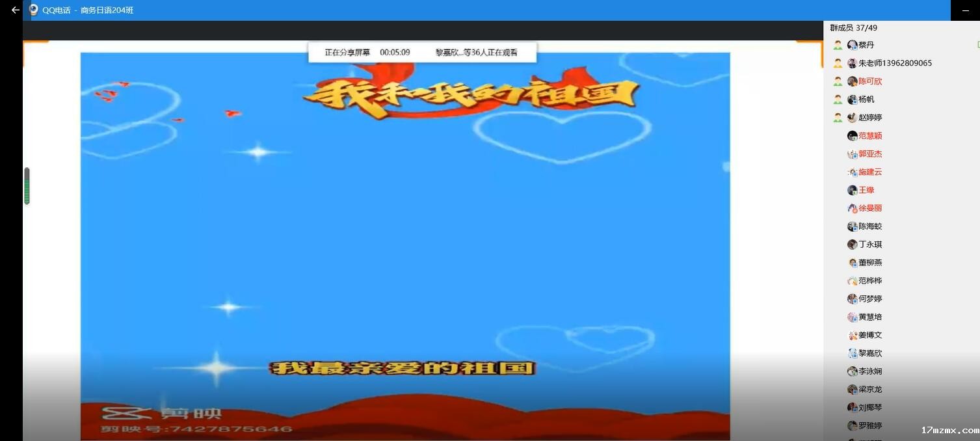The height and width of the screenshot is (441, 980).
Task: Select the name 董柳燕
Action: (870, 263)
